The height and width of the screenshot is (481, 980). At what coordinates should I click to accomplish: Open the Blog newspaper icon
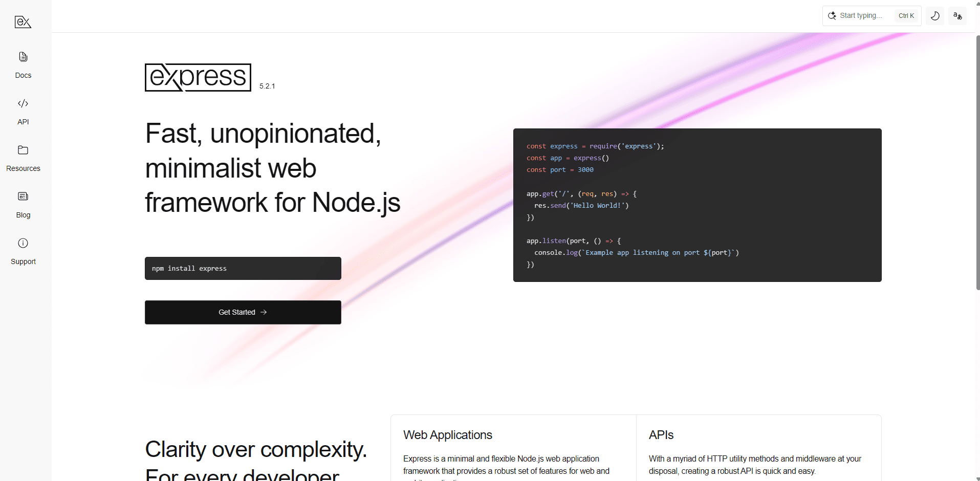tap(23, 196)
